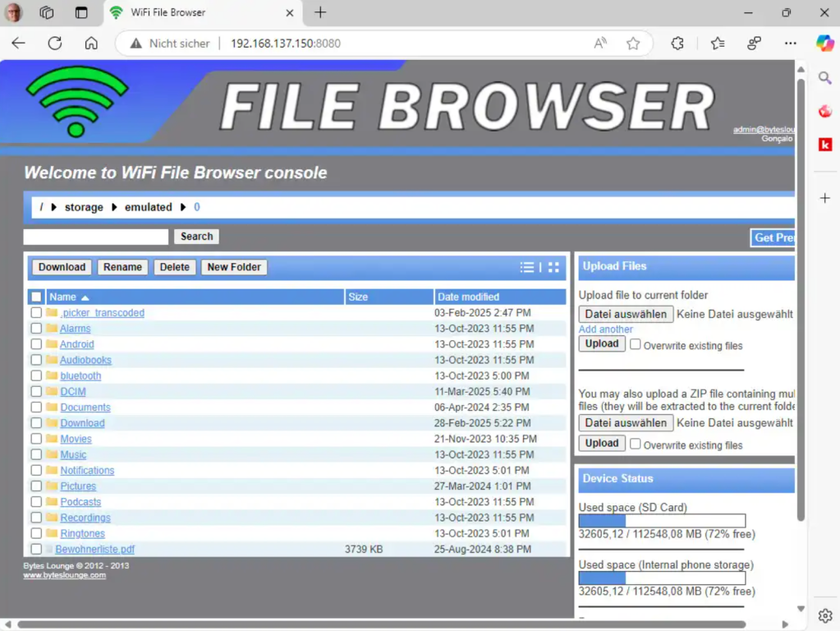The width and height of the screenshot is (840, 631).
Task: Sort files by Date modified column
Action: click(468, 297)
